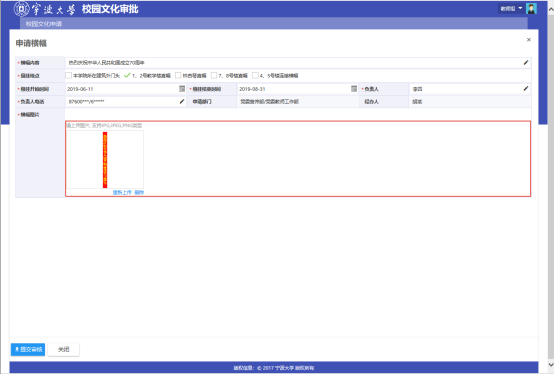
Task: Click the close button next to submit
Action: click(x=64, y=349)
